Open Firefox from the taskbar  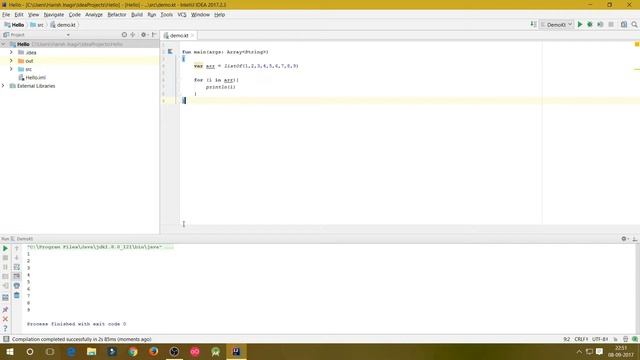click(153, 351)
